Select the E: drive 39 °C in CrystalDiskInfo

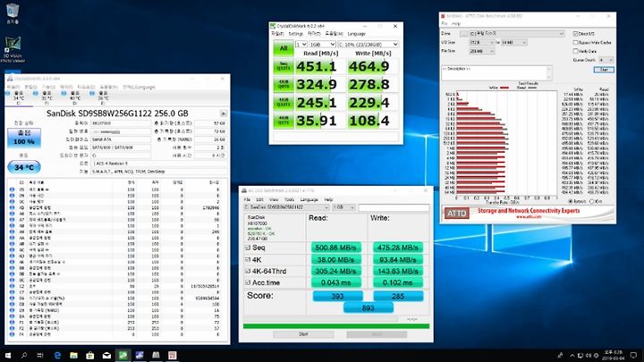pyautogui.click(x=103, y=97)
